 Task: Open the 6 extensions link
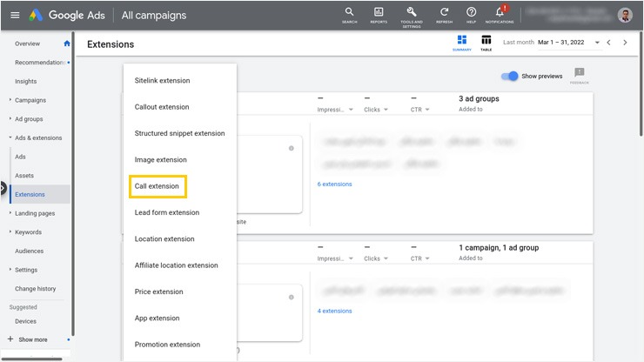tap(335, 184)
